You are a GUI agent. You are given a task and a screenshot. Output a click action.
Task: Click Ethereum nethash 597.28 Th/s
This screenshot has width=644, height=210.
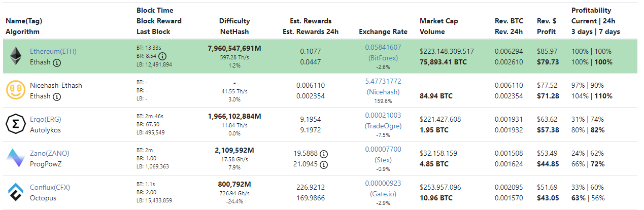tap(234, 57)
